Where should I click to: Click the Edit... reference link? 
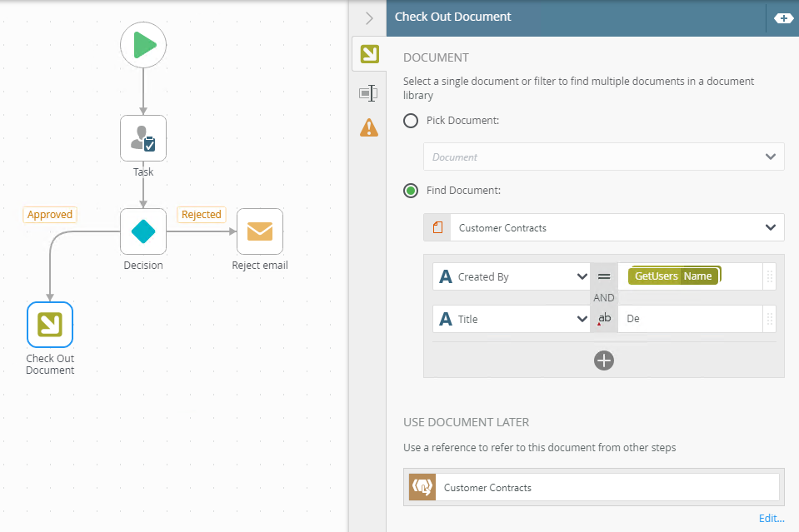(772, 519)
